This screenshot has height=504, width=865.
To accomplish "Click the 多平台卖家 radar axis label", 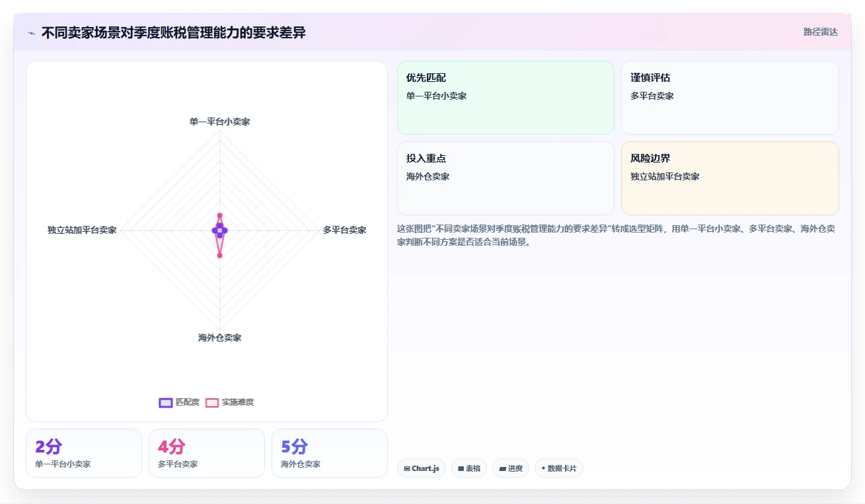I will coord(344,230).
